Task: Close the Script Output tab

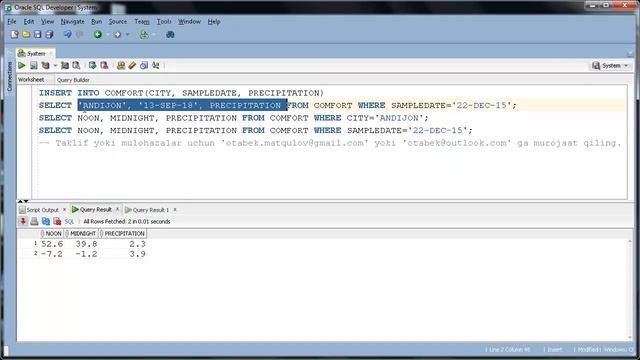Action: pos(64,210)
